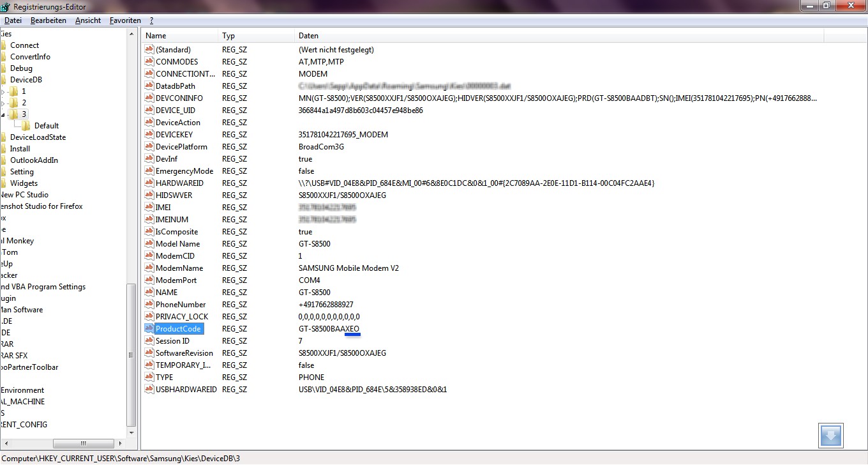Click the folder icon of Install key

tap(3, 149)
